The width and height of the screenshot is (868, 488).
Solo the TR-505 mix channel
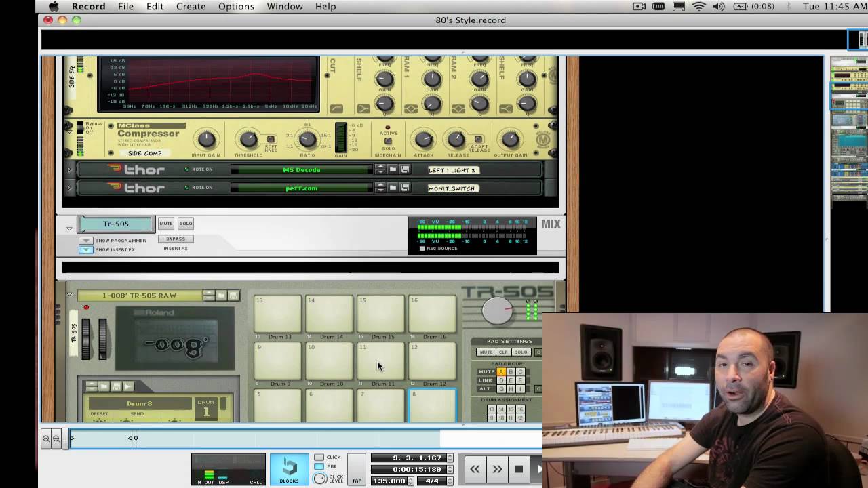coord(186,224)
